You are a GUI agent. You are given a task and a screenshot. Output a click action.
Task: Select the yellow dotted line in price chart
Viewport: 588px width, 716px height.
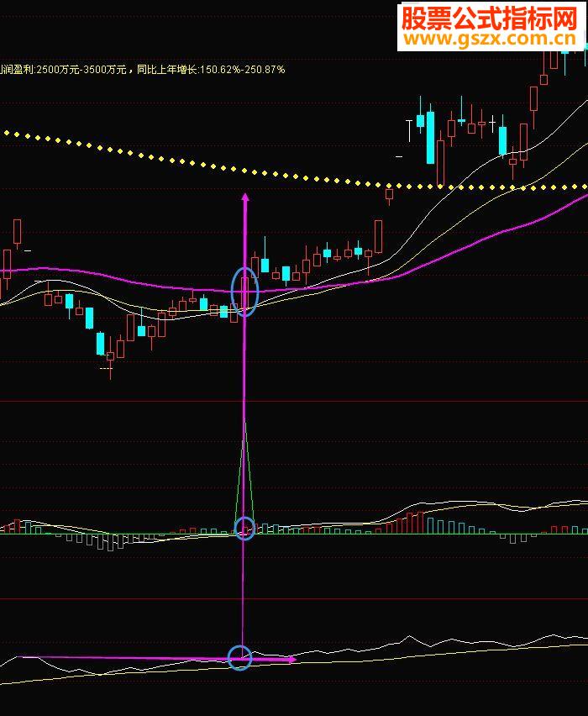(x=294, y=176)
